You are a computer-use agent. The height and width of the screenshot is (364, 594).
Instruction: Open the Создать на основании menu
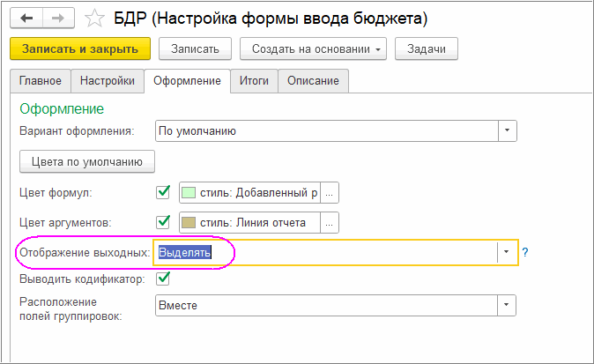[313, 49]
